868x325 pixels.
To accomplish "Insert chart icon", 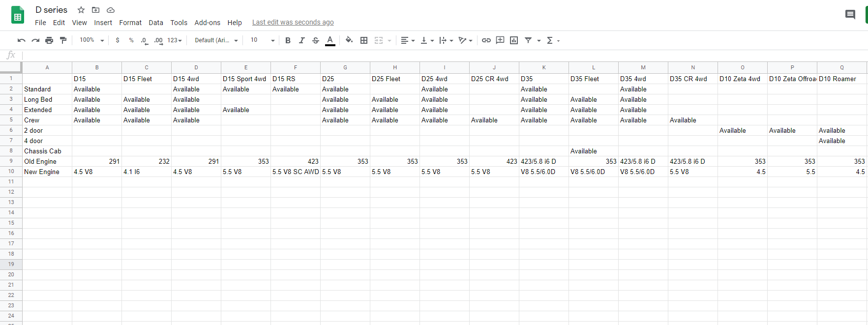I will pos(514,40).
